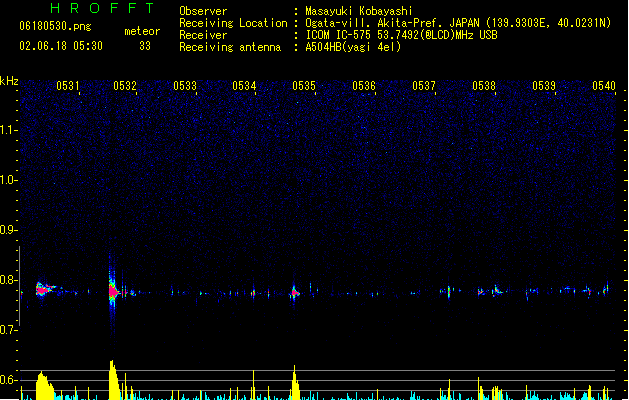Click the A504HB(yagi 4el) antenna text

pyautogui.click(x=353, y=47)
